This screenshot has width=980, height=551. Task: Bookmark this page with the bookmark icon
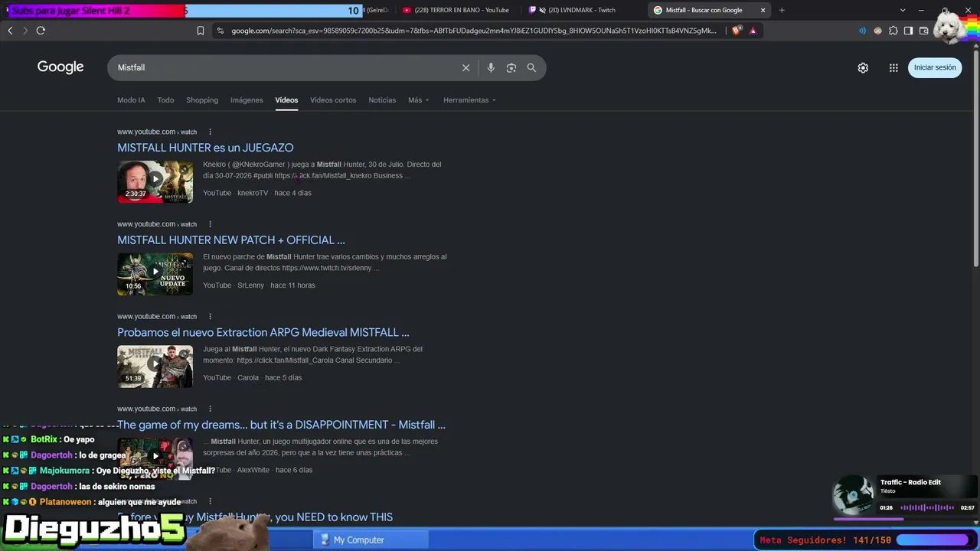click(x=201, y=31)
